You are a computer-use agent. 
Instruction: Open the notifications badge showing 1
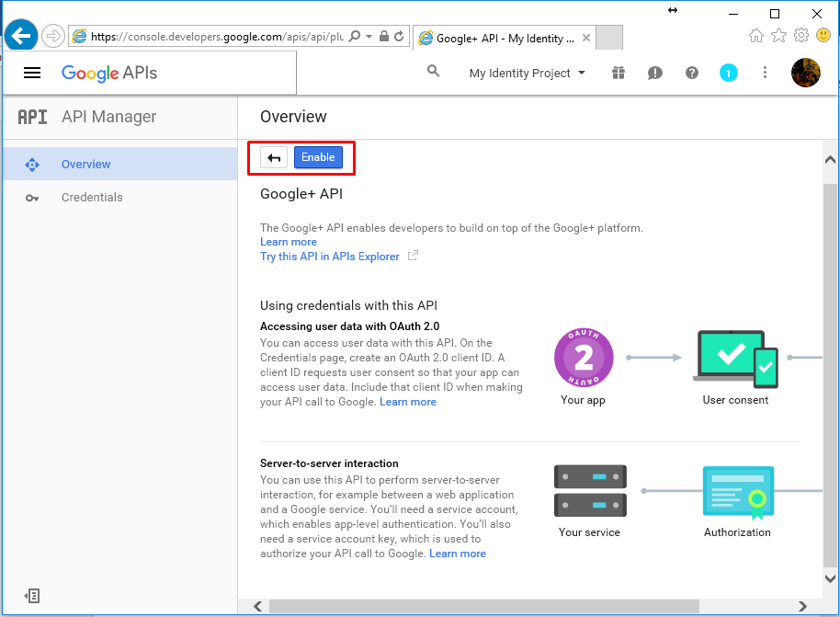tap(728, 73)
